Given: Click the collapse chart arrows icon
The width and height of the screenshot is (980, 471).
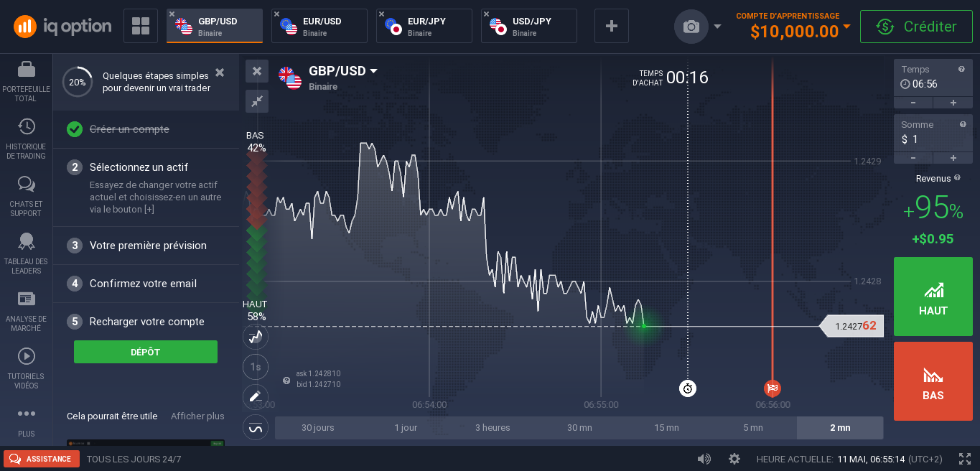Looking at the screenshot, I should [257, 101].
